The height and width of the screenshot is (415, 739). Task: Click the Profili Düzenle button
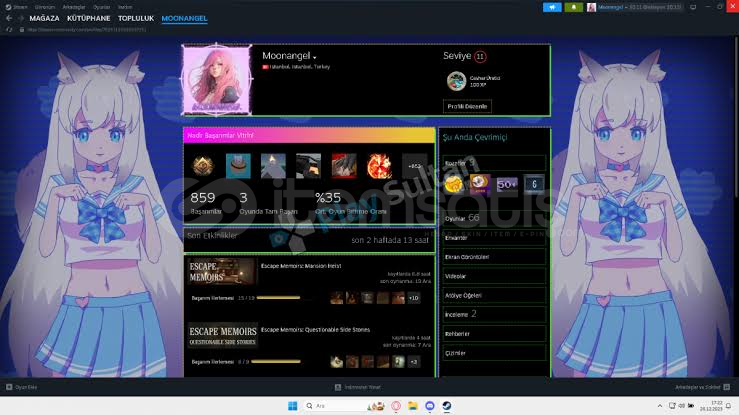tap(467, 106)
